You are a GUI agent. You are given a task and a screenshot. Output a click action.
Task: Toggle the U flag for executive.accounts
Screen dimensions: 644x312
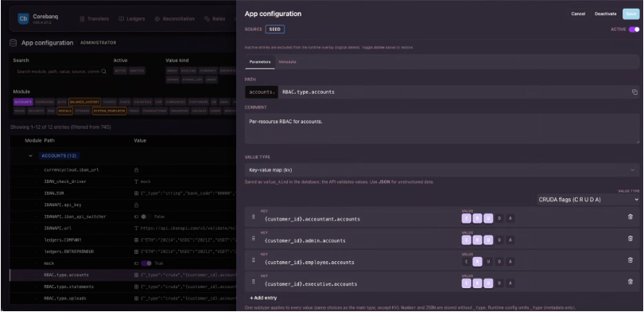tap(488, 283)
